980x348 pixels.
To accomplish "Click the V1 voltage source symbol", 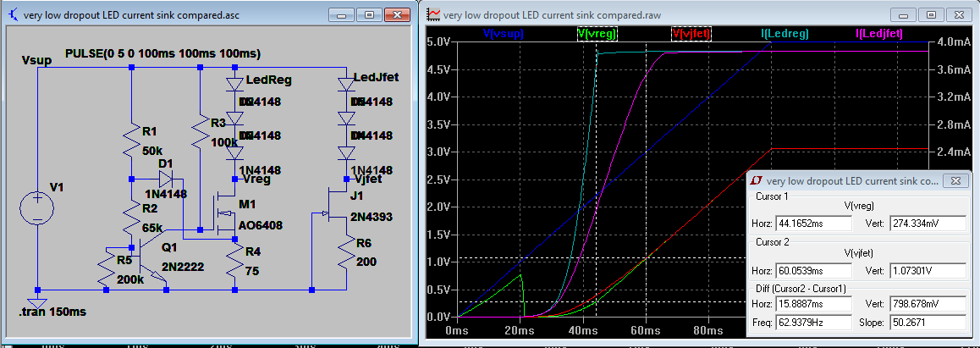I will click(x=37, y=207).
